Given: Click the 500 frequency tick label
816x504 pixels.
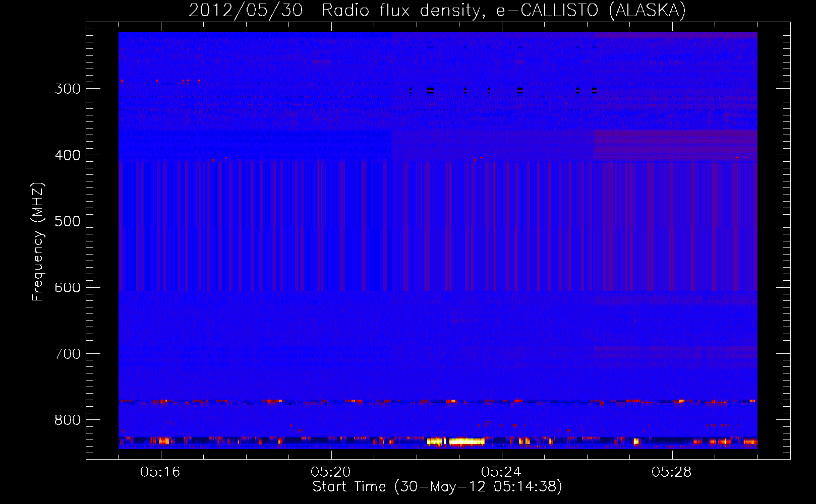Looking at the screenshot, I should (x=68, y=221).
